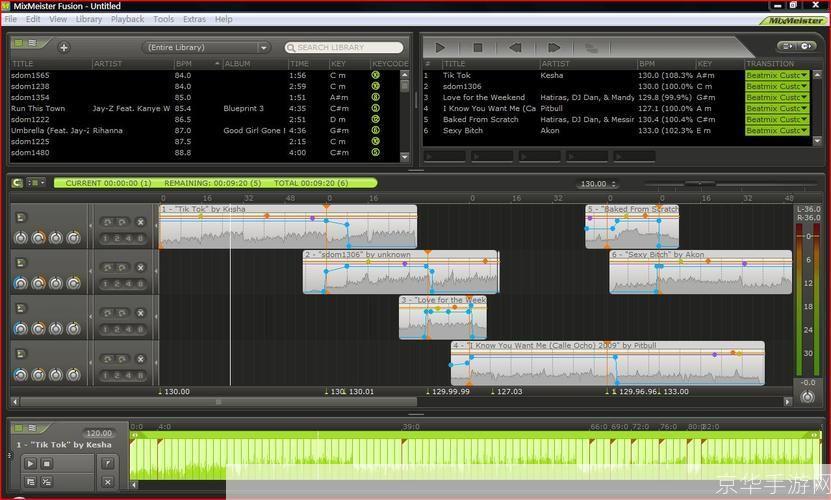
Task: Click the redo arrow on timeline track 1
Action: coord(121,222)
